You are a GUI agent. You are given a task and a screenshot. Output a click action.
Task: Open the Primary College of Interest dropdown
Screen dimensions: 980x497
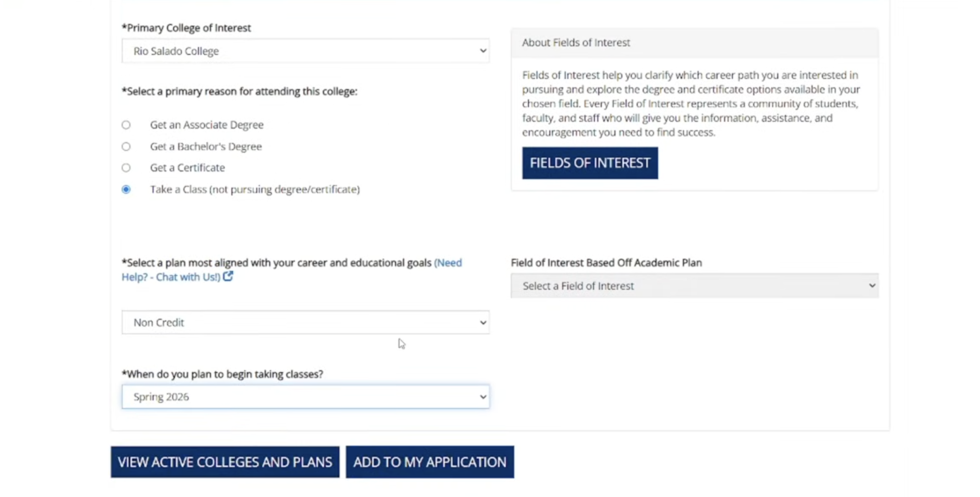coord(305,51)
